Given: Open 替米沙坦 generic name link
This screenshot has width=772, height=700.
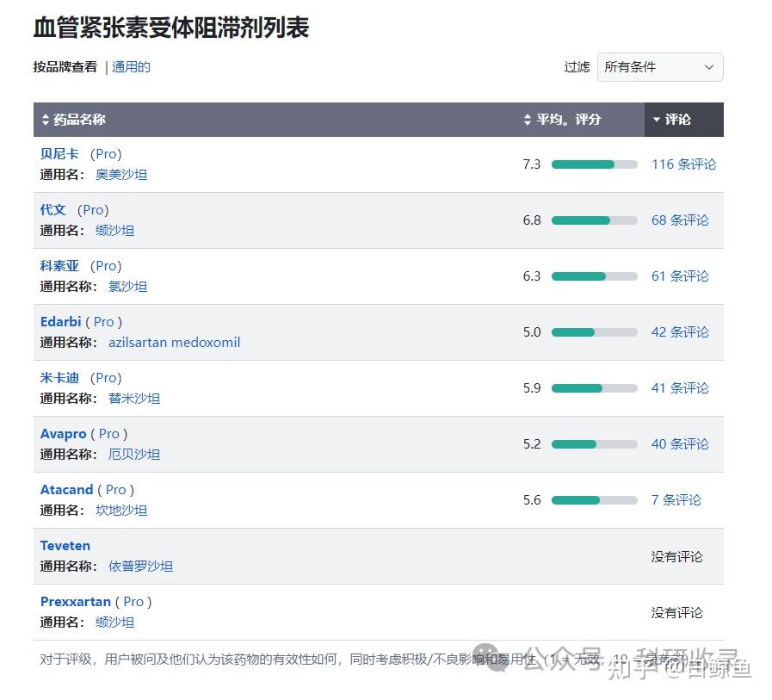Looking at the screenshot, I should click(133, 399).
